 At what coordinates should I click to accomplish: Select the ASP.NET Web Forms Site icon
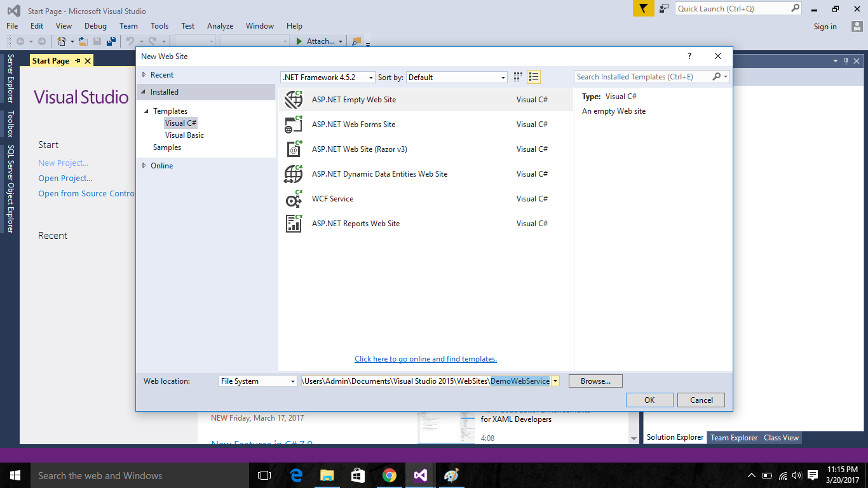(x=294, y=125)
